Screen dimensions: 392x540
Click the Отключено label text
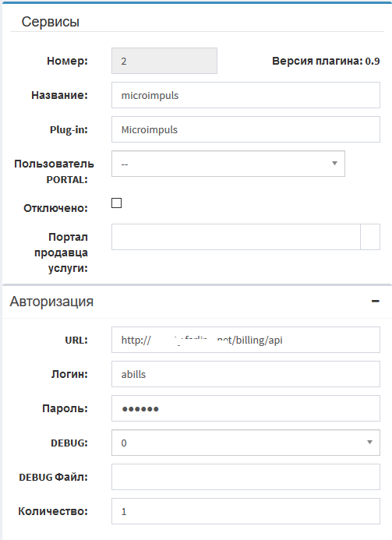click(x=55, y=208)
